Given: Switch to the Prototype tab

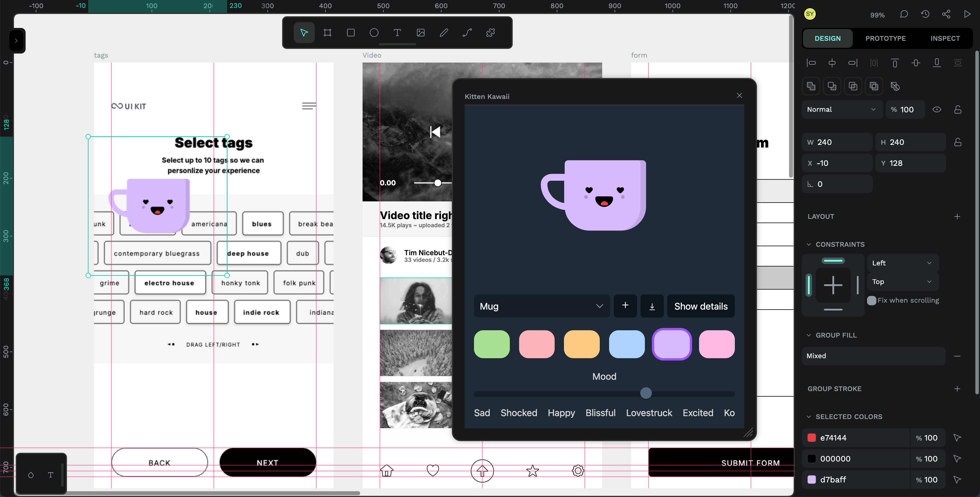Looking at the screenshot, I should point(885,38).
